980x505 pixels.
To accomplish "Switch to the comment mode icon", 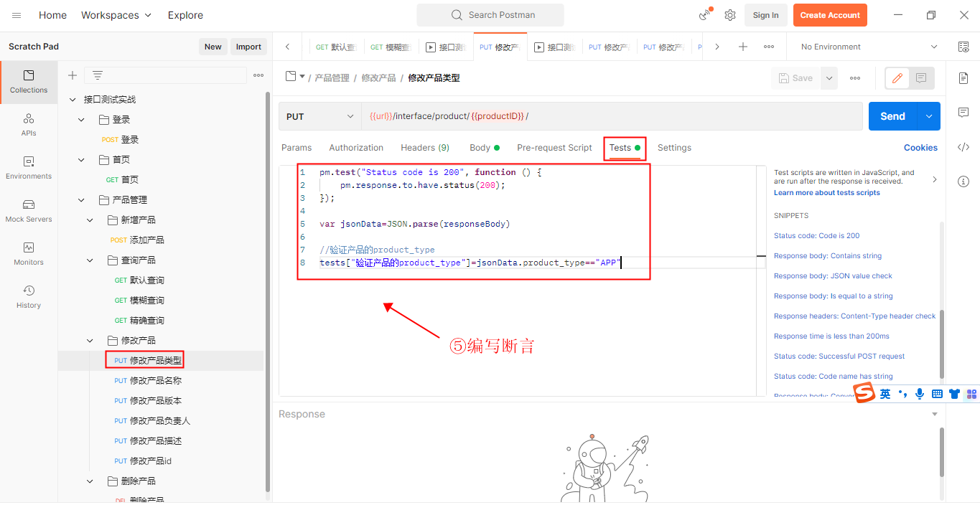I will coord(921,78).
